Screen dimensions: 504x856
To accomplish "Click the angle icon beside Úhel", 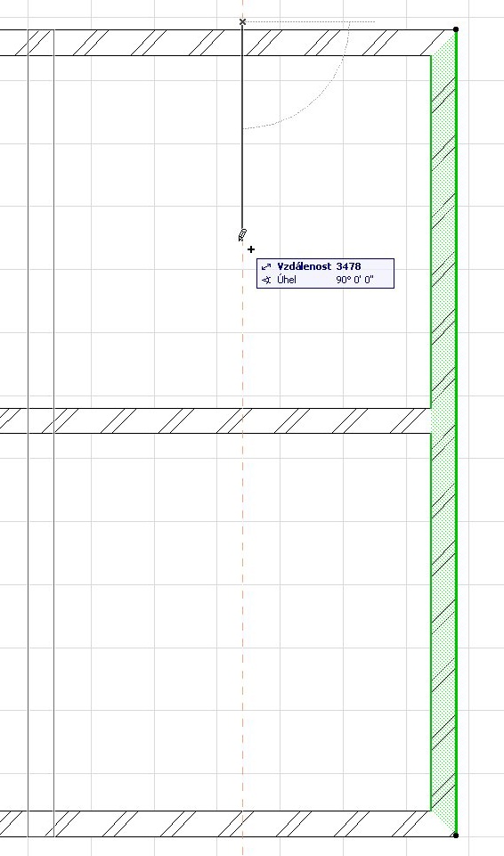I will [x=266, y=280].
